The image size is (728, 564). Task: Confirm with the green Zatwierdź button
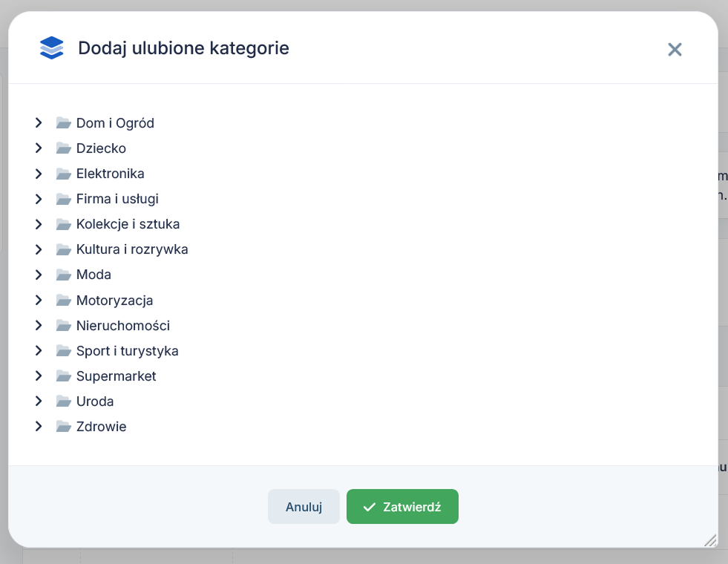pyautogui.click(x=402, y=506)
